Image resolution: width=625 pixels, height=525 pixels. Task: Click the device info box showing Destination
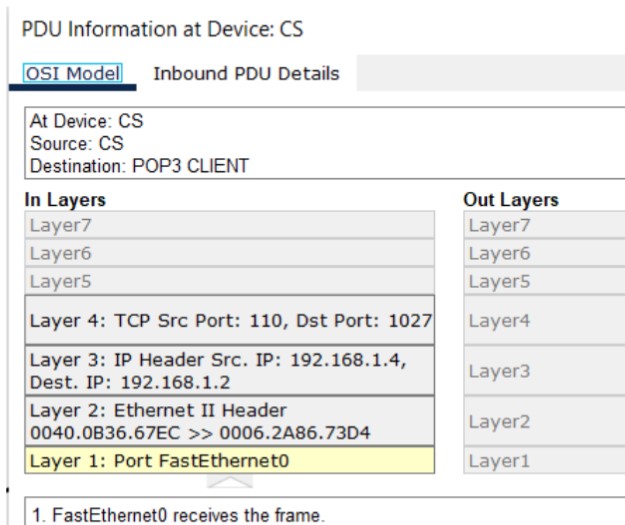coord(320,144)
